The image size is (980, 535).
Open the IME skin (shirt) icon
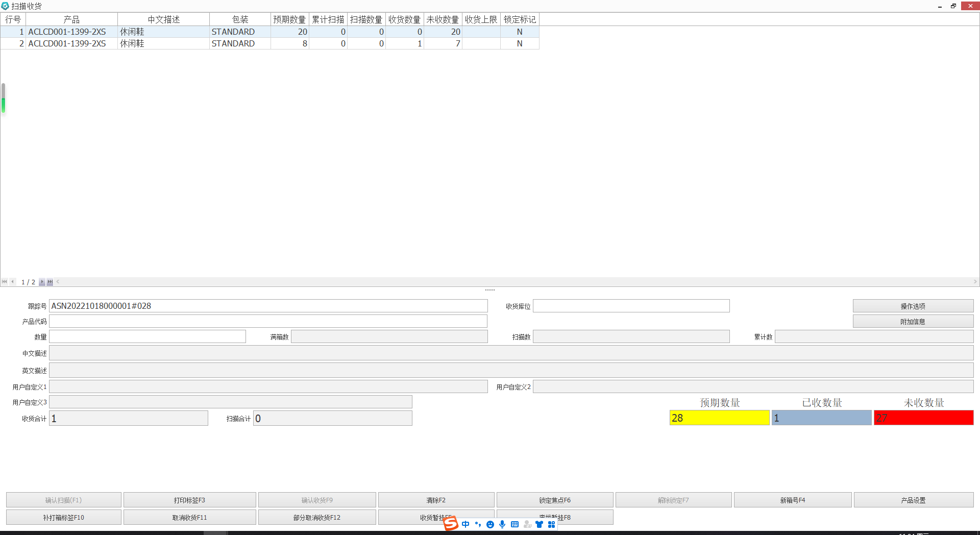539,524
